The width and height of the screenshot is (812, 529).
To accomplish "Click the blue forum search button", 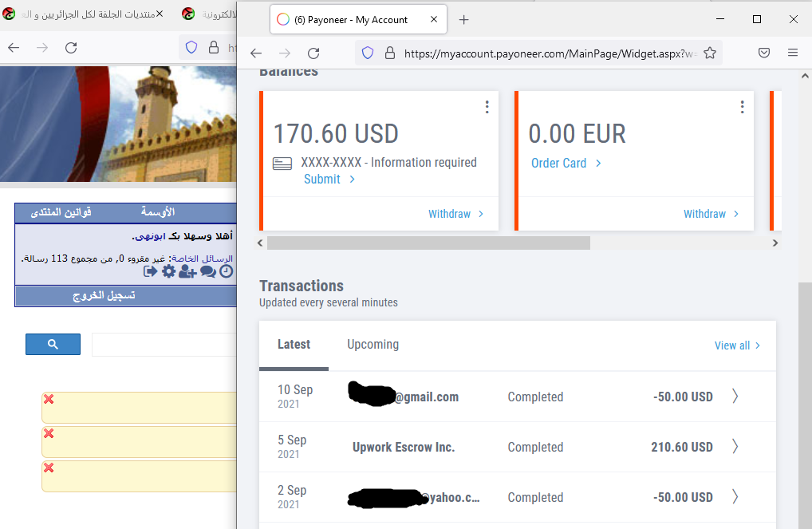I will point(53,344).
